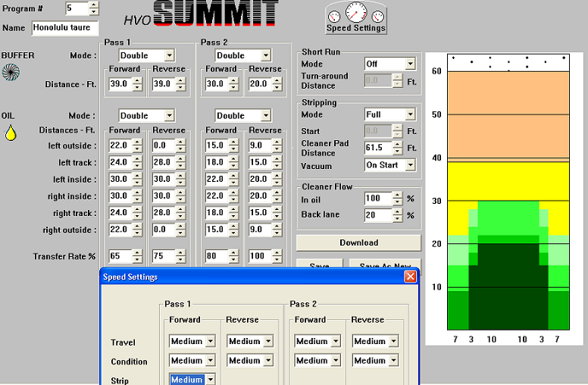Adjust Pass 2 Reverse right outside stepper

277,230
